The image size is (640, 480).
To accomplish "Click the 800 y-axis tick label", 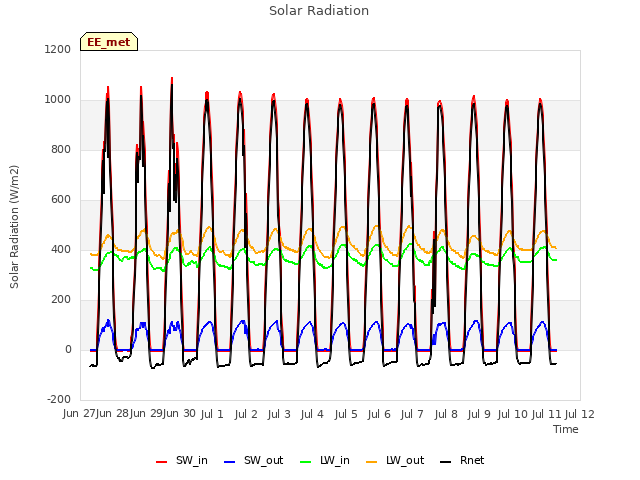I will click(x=61, y=149).
